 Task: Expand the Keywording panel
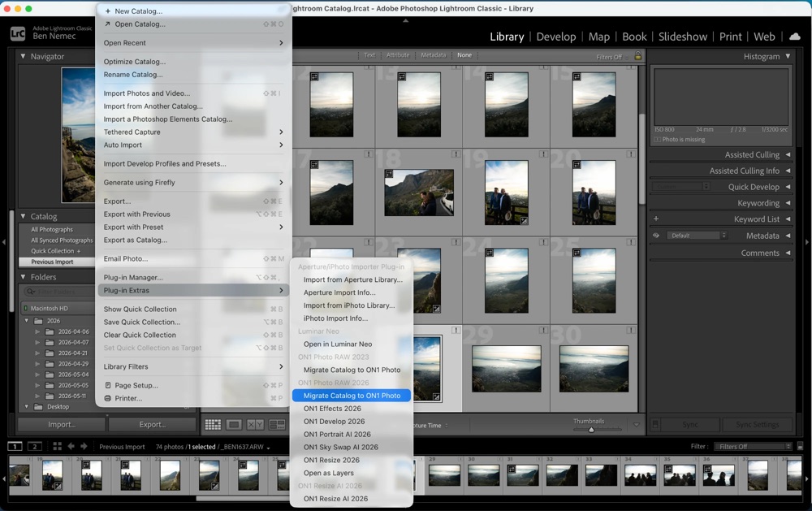pos(788,202)
